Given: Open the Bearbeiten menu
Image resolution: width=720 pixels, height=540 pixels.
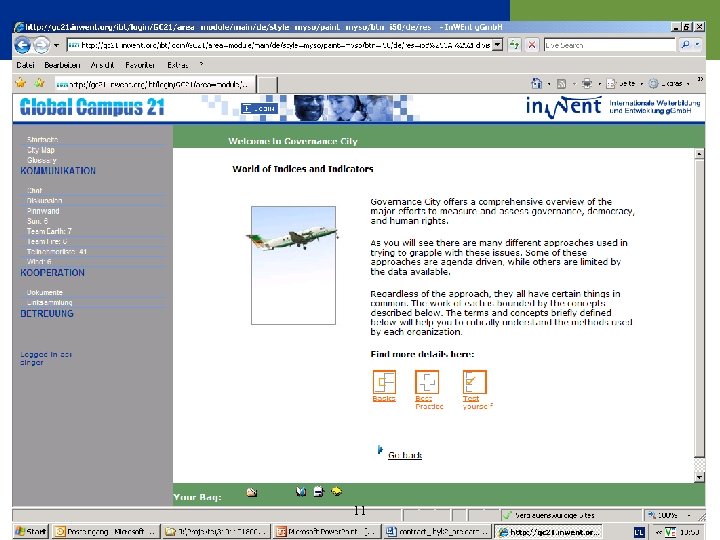Looking at the screenshot, I should [x=62, y=65].
